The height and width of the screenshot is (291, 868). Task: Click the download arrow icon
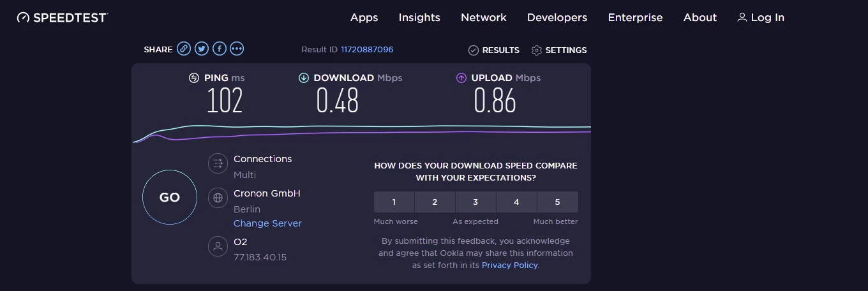point(304,78)
